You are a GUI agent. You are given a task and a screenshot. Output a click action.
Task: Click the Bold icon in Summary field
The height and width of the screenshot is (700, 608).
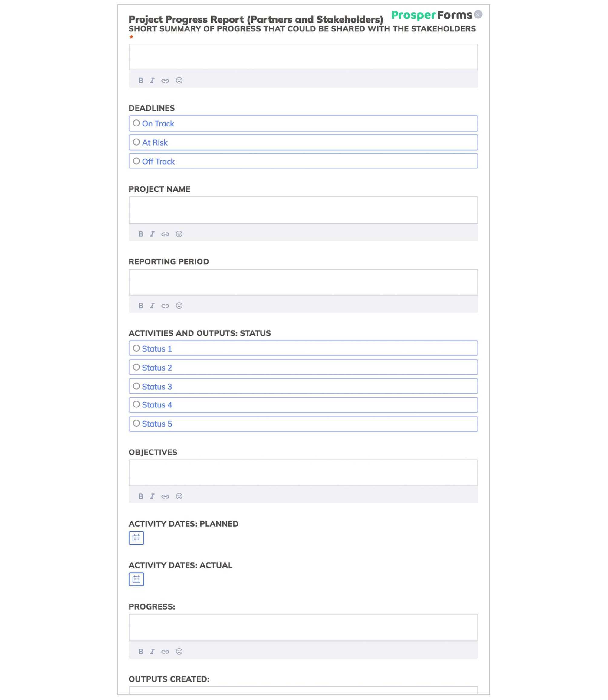[141, 80]
